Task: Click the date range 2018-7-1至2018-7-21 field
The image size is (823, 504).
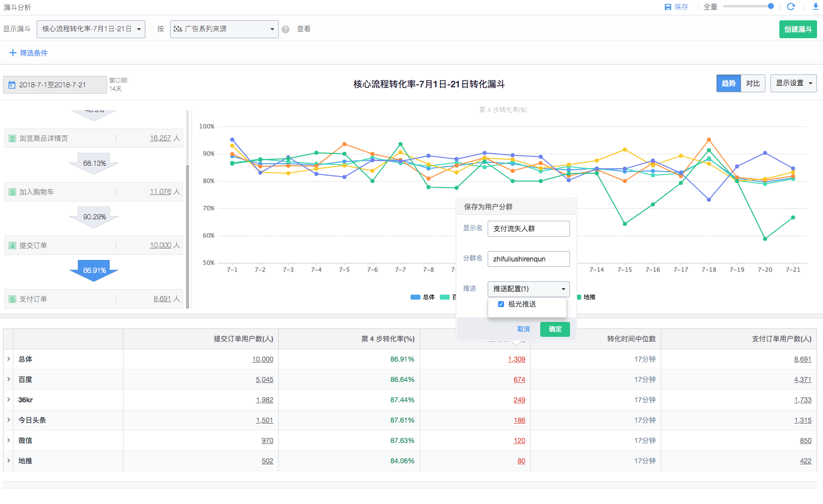Action: tap(55, 85)
